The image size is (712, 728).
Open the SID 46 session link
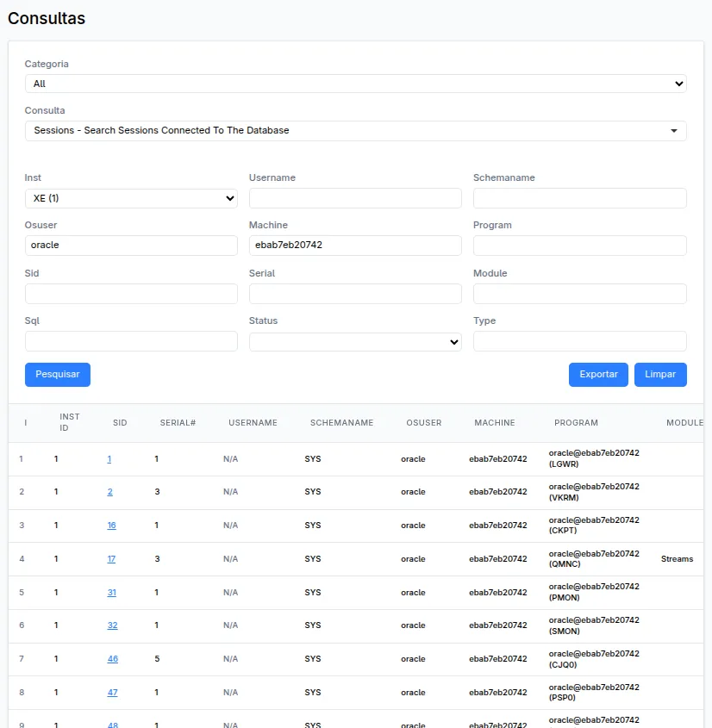pos(112,659)
